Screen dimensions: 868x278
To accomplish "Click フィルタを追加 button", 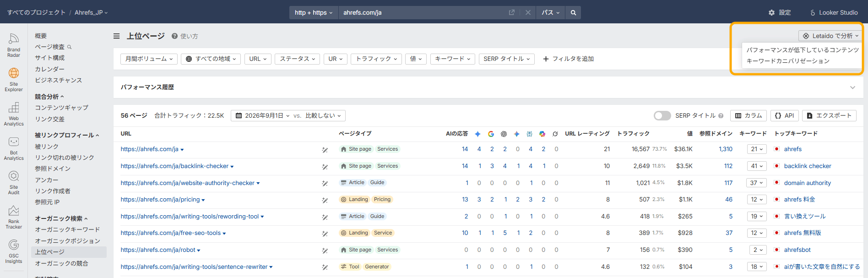I will tap(568, 59).
